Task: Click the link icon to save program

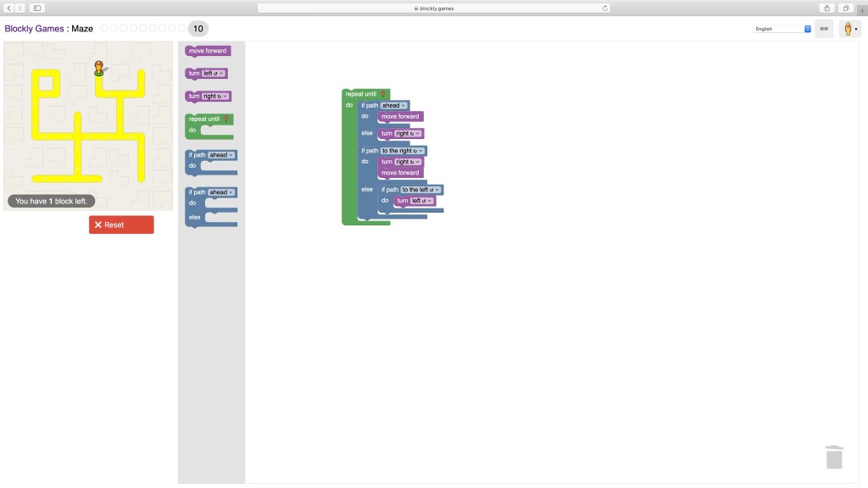Action: (823, 29)
